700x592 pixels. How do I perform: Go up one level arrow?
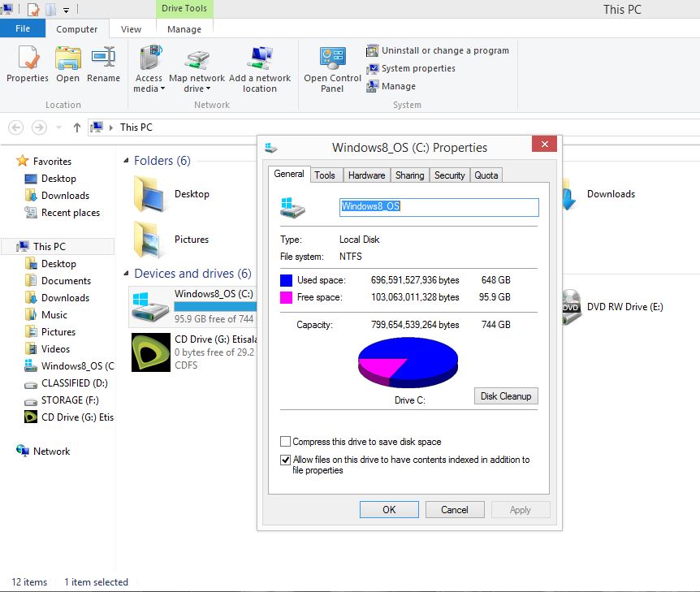[x=77, y=127]
